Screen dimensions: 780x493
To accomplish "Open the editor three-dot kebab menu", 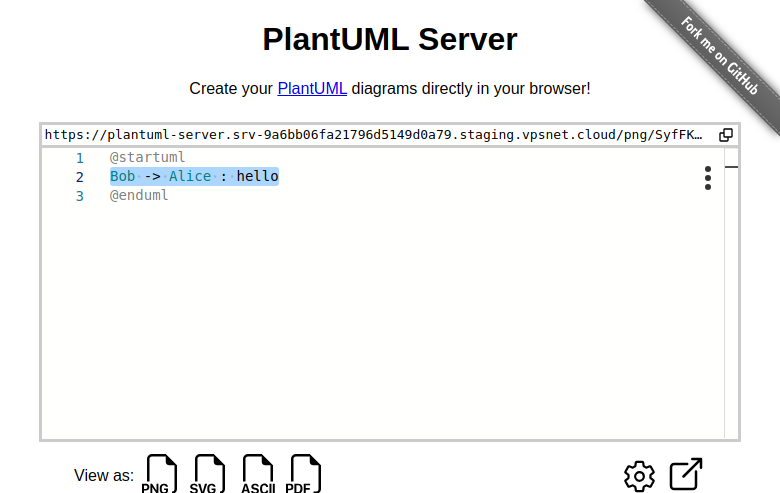I will [x=708, y=178].
